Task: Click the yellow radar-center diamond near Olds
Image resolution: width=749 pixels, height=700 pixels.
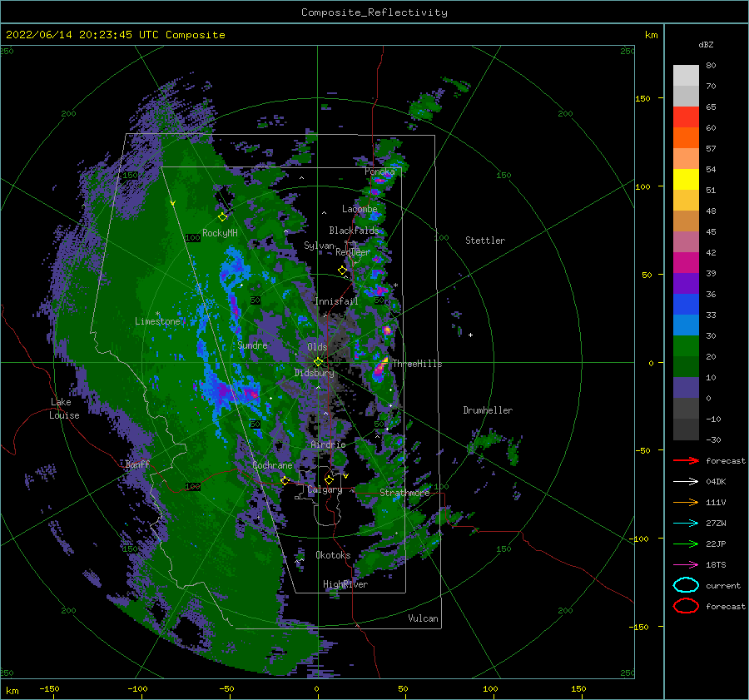Action: point(318,362)
